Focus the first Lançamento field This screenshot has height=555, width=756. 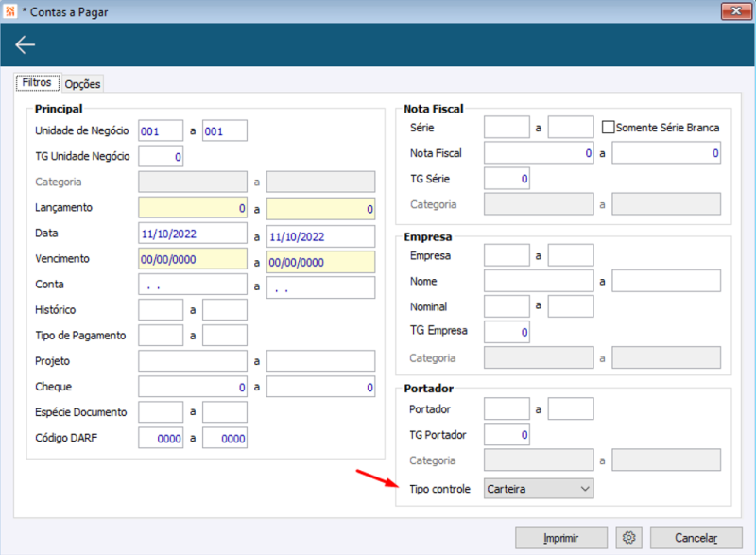(193, 208)
